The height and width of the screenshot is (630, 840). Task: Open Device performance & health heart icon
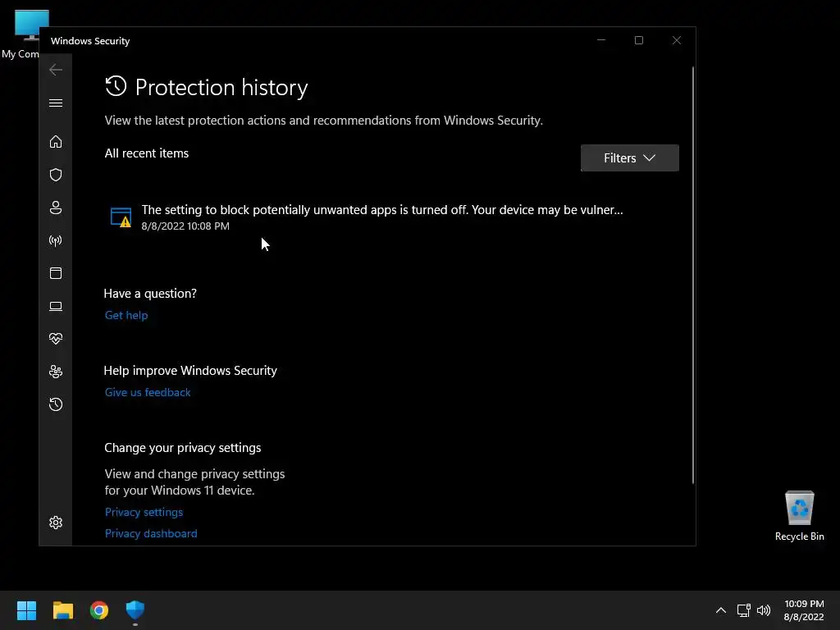[56, 339]
